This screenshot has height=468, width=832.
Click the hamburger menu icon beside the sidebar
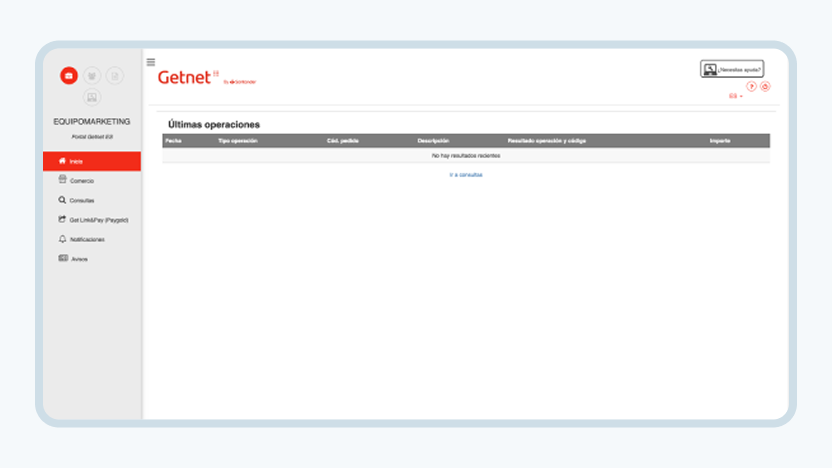click(x=151, y=63)
